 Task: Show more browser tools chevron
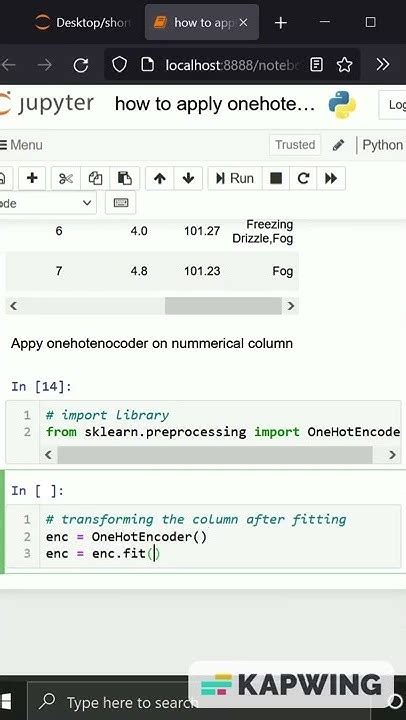click(383, 65)
